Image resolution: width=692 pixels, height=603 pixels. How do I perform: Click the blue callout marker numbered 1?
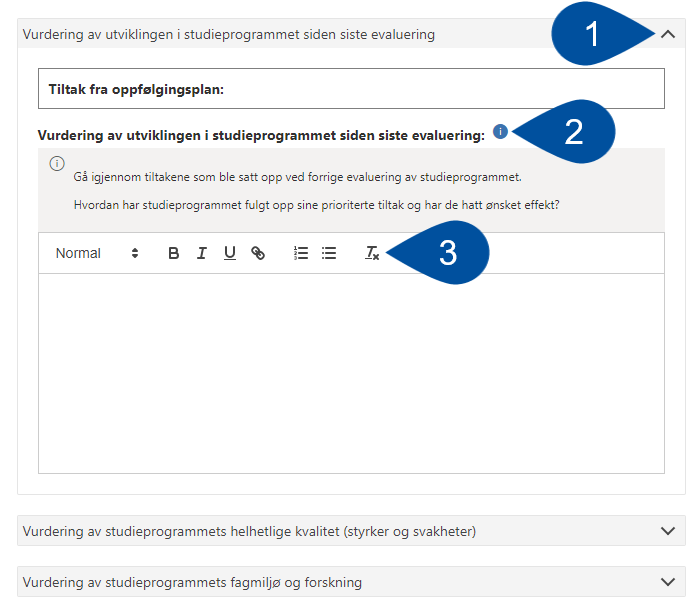point(592,35)
